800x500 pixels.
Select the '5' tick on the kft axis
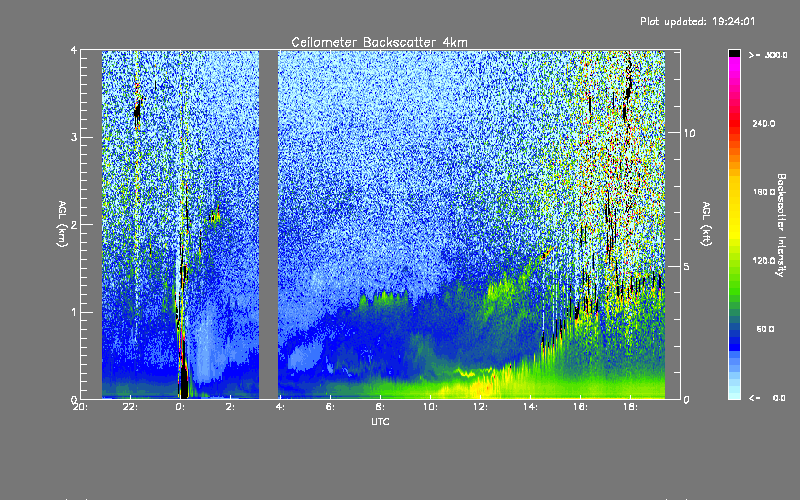click(x=687, y=266)
